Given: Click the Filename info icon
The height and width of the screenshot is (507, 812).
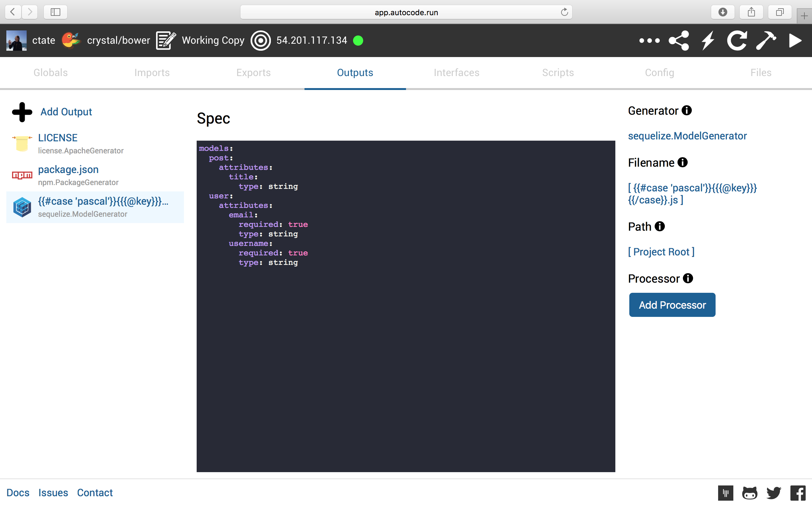Looking at the screenshot, I should (x=682, y=162).
